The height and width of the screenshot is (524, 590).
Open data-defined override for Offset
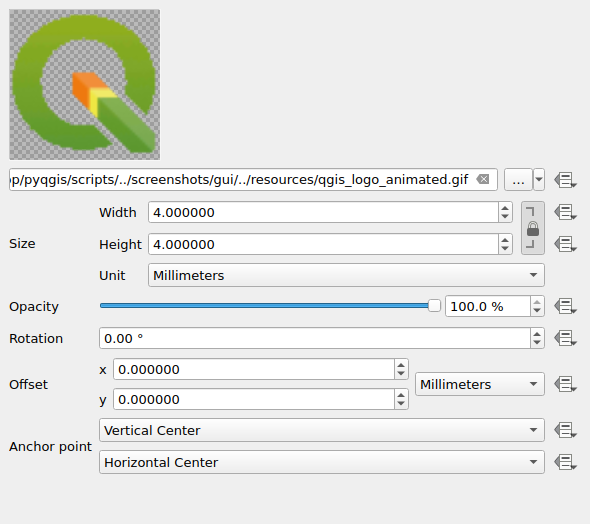566,384
